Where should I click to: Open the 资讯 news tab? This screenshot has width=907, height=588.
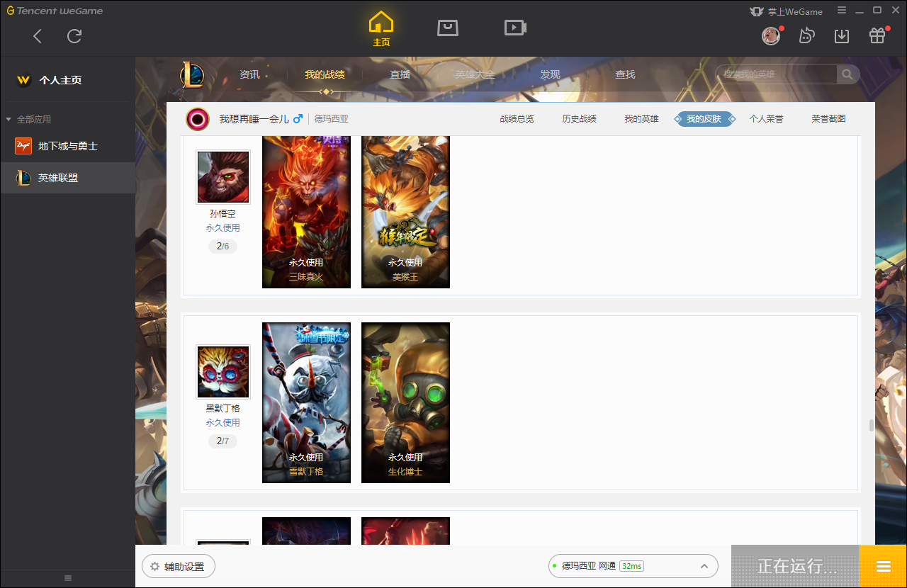[249, 74]
